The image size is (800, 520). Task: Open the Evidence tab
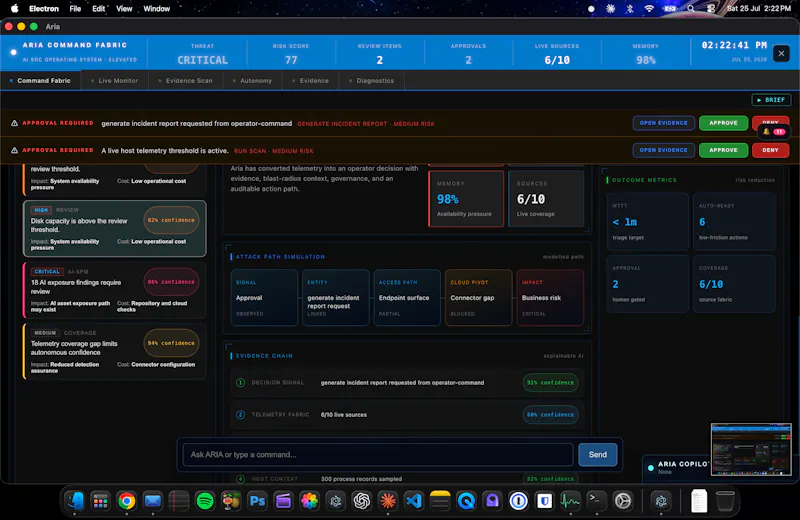coord(310,81)
